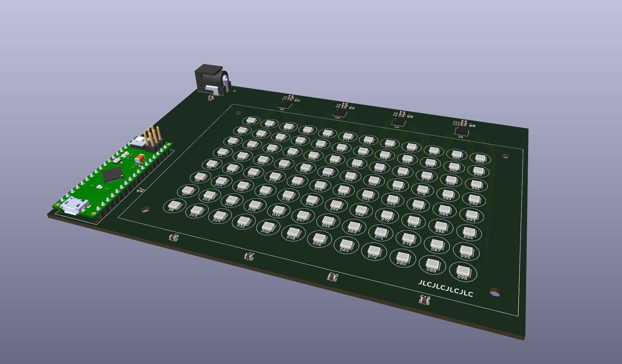Select the U3 driver chip
622x364 pixels.
pyautogui.click(x=340, y=113)
